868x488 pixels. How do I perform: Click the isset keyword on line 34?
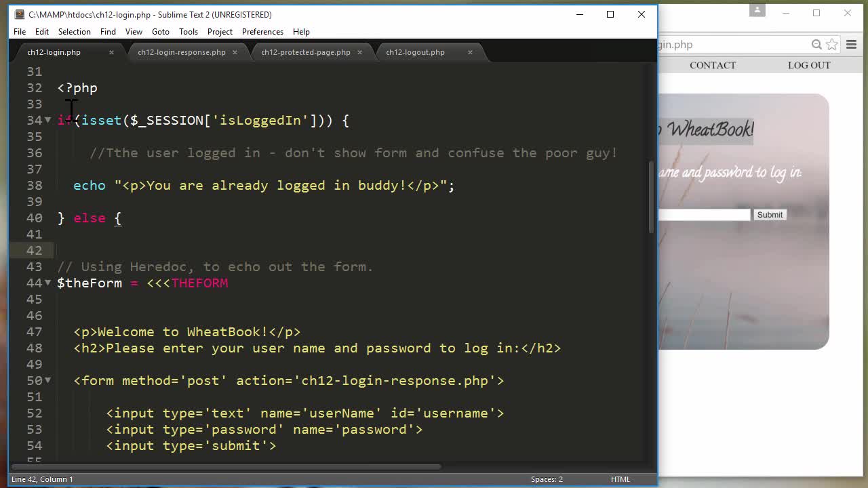[x=102, y=120]
